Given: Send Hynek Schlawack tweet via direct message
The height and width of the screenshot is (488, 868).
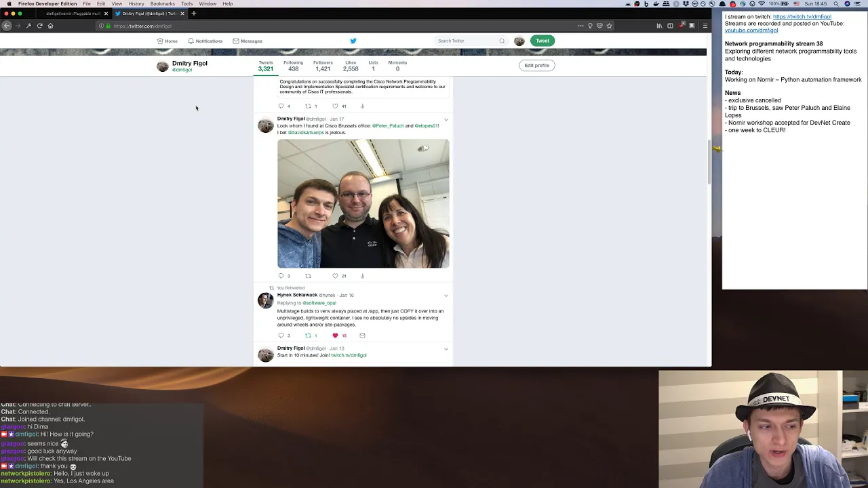Looking at the screenshot, I should (362, 335).
